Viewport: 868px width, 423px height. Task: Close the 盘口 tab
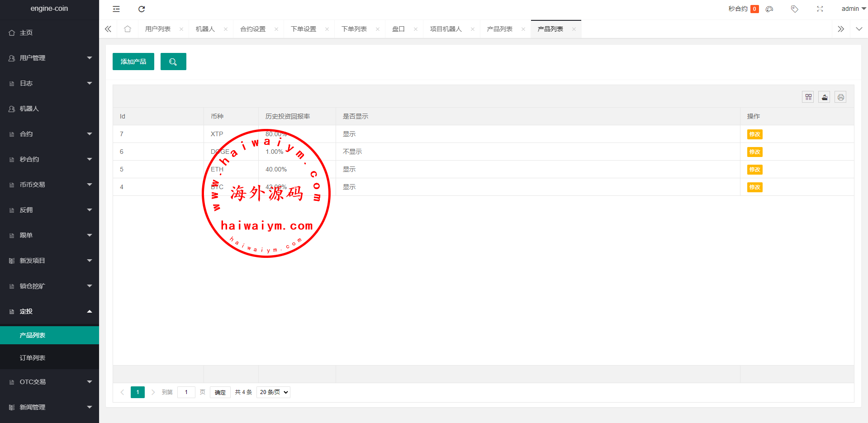[415, 29]
